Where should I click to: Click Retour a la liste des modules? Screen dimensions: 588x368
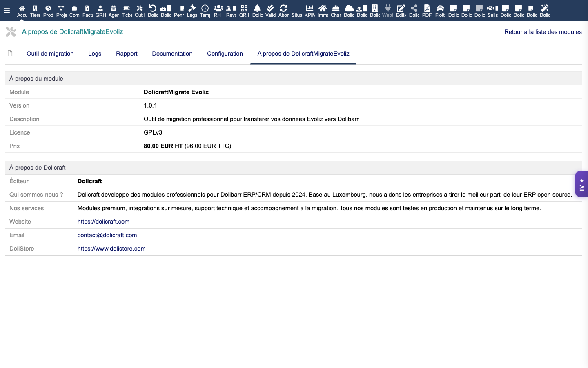pos(543,32)
